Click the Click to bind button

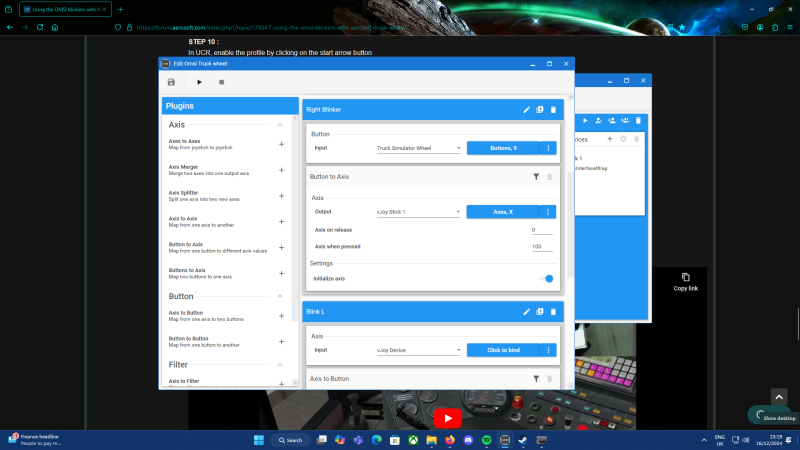[503, 350]
